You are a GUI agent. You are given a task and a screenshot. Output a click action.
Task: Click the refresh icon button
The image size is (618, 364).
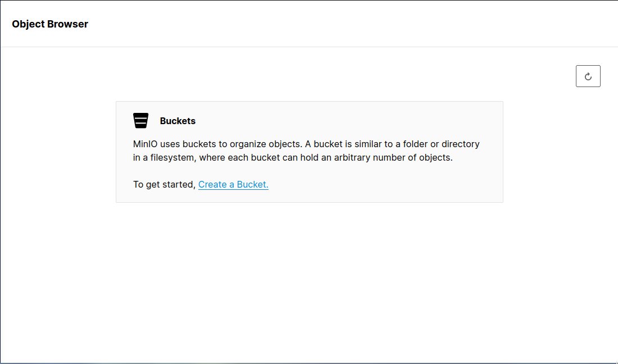[588, 76]
